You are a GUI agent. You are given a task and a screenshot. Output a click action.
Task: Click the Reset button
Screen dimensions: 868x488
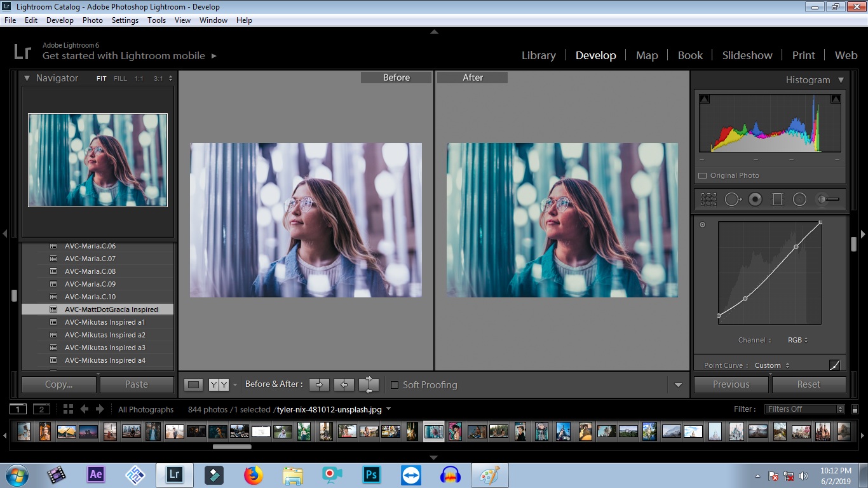[809, 384]
